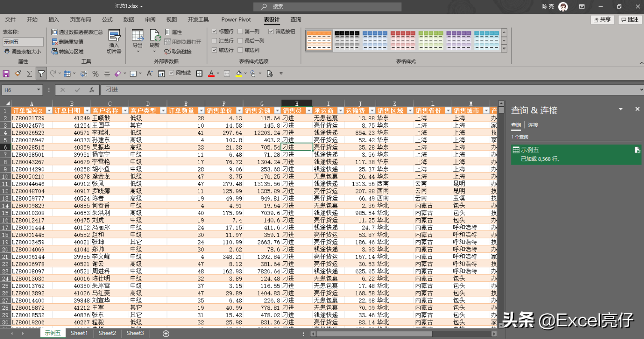
Task: Open filter dropdown for 客户名称 column
Action: coord(125,110)
